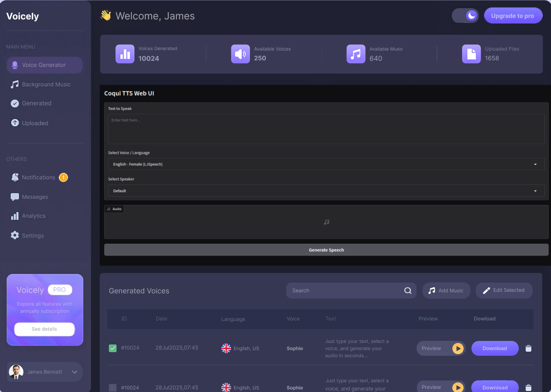The width and height of the screenshot is (551, 392).
Task: Click the Uploaded Files document icon
Action: pyautogui.click(x=471, y=54)
